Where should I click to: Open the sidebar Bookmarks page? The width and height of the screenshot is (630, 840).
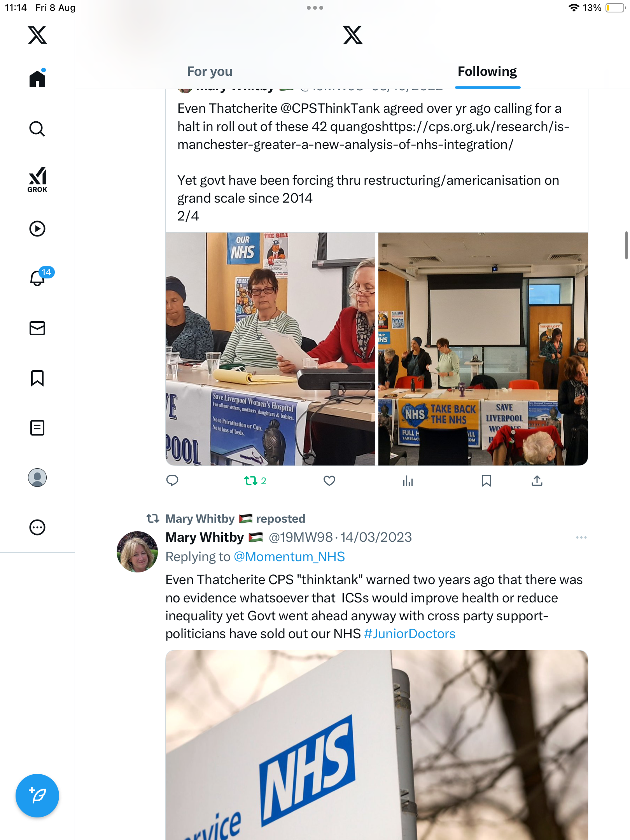(x=37, y=378)
